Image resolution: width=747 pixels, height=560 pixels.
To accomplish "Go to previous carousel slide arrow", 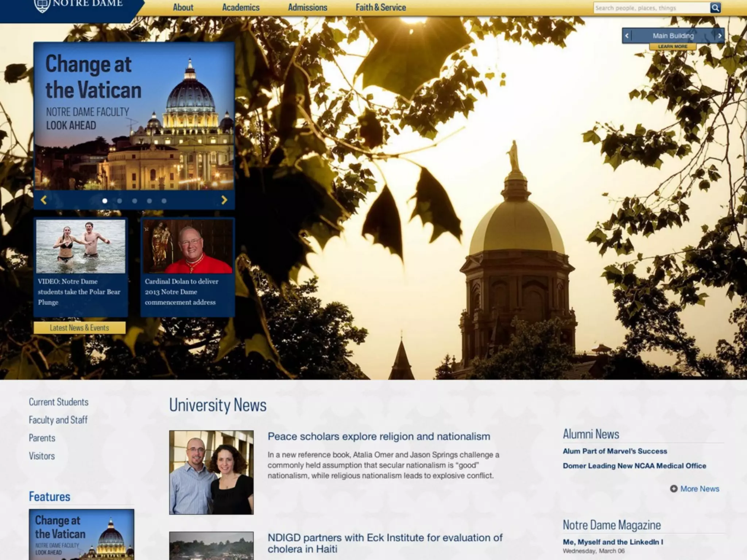I will click(x=44, y=200).
